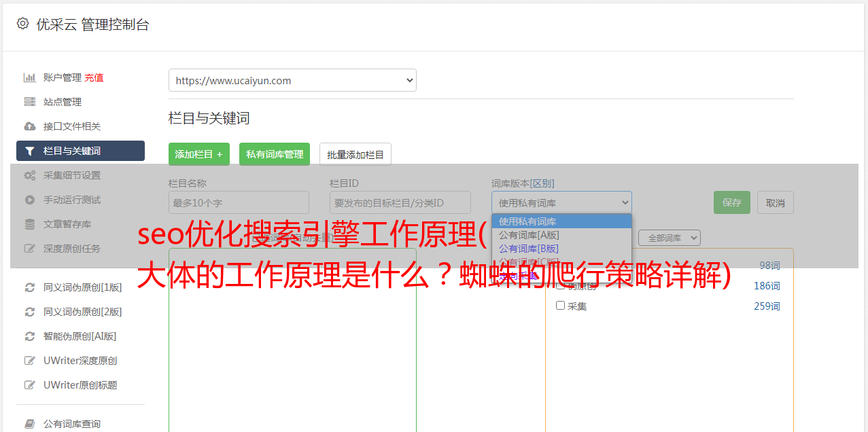Click the 取消 button
The width and height of the screenshot is (868, 432).
[x=776, y=202]
